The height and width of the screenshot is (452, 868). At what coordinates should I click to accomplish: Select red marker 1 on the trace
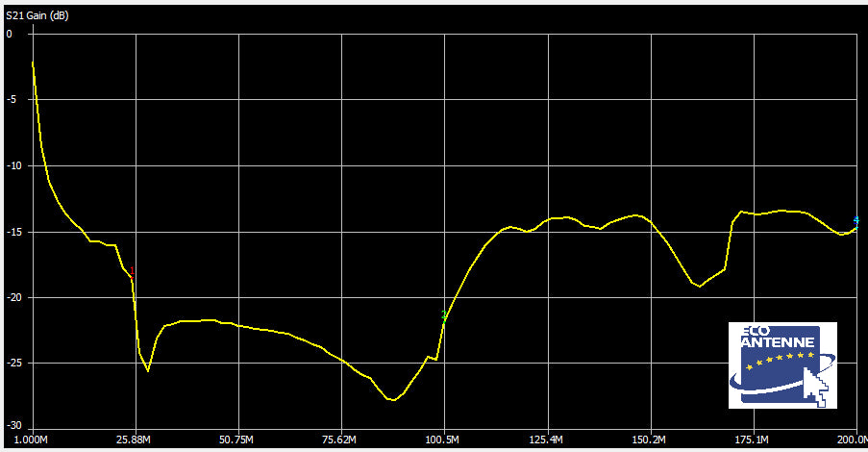[132, 274]
